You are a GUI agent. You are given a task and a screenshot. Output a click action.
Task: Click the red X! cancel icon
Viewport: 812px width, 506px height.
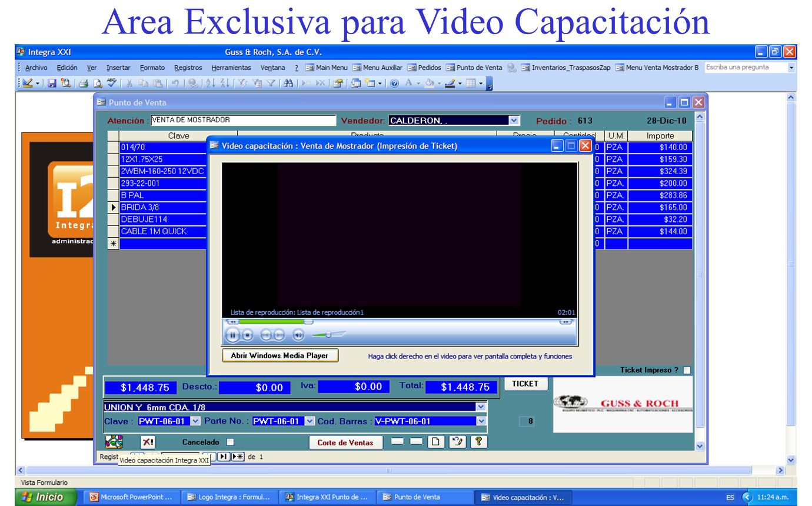tap(148, 442)
